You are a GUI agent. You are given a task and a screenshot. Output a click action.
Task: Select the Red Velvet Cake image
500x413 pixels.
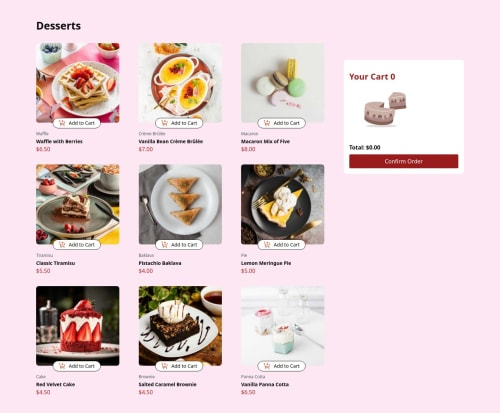pyautogui.click(x=78, y=326)
